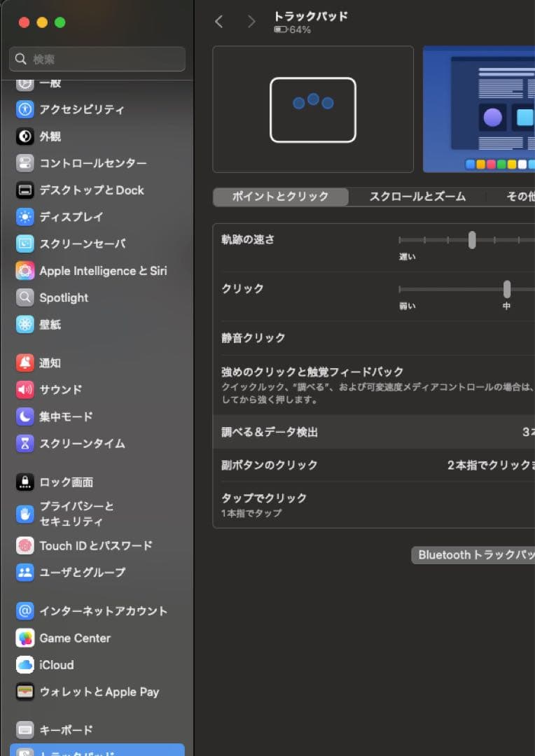Click the インターネットアカウント @ icon
Screen dimensions: 535x756
(x=25, y=611)
